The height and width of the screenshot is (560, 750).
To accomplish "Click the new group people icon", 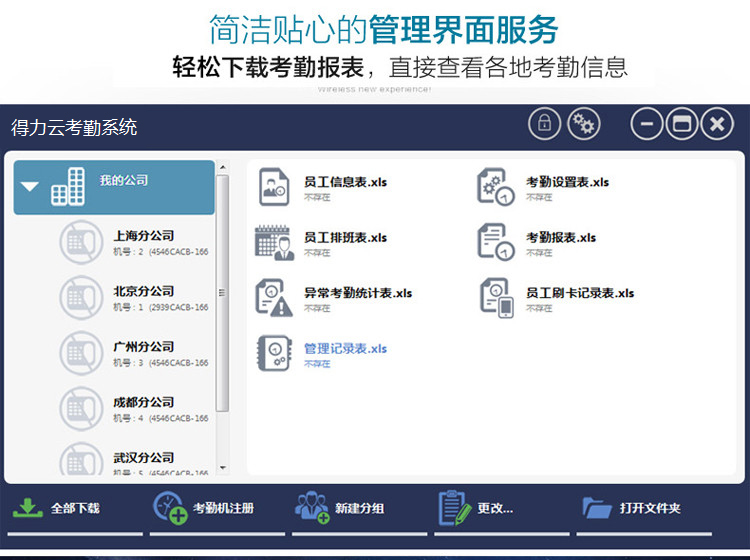I will click(x=312, y=508).
